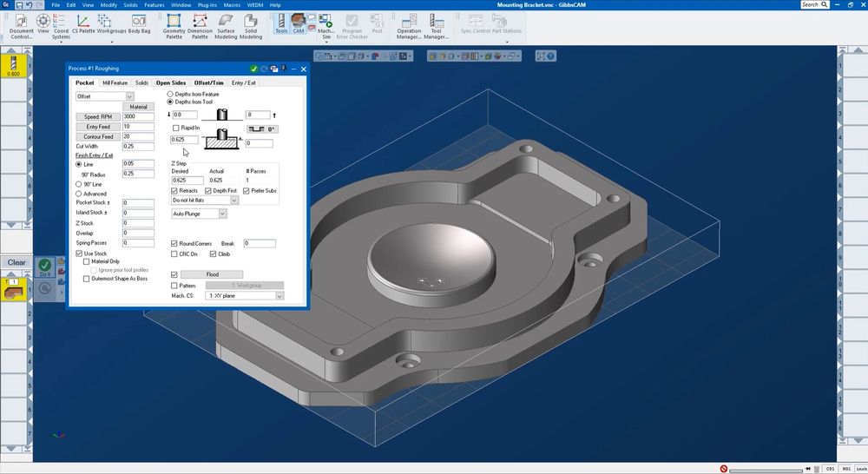This screenshot has height=474, width=868.
Task: Open the Plug-Ins menu
Action: (208, 4)
